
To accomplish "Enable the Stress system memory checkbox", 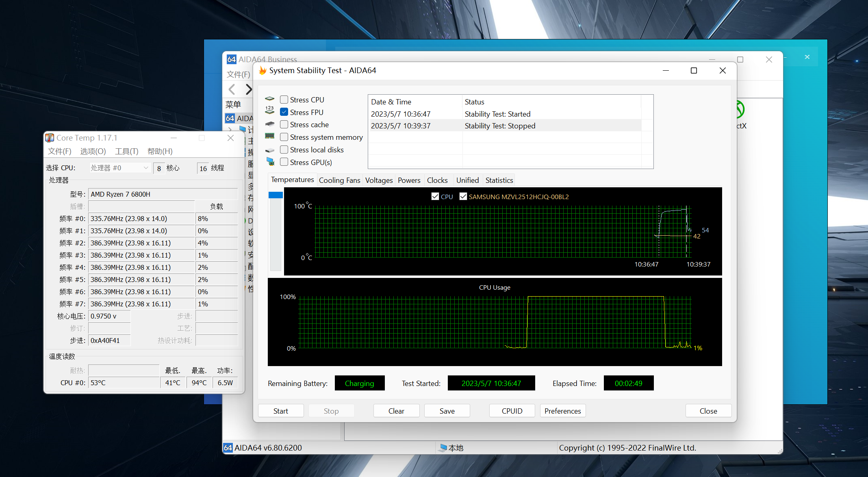I will pyautogui.click(x=284, y=137).
